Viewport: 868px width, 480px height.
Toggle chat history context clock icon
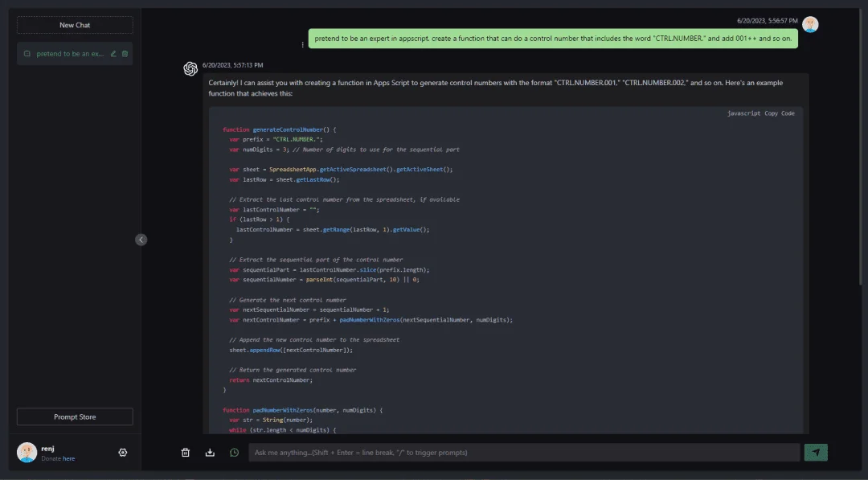[x=234, y=453]
